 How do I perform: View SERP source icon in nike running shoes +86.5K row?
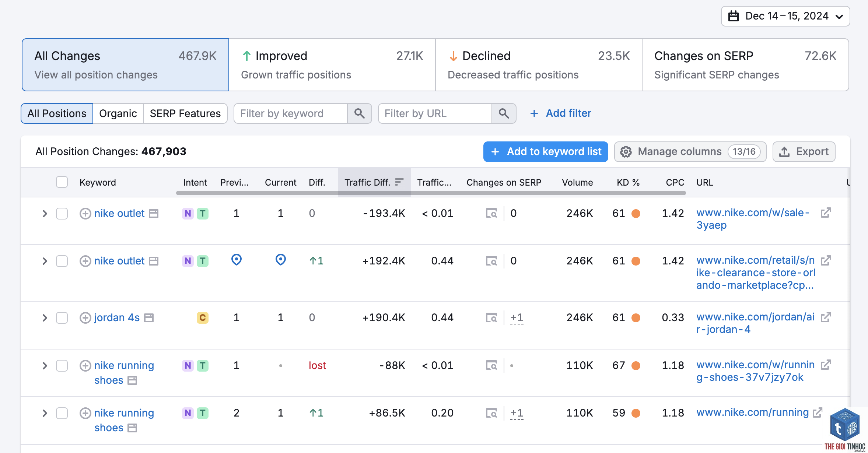tap(491, 413)
